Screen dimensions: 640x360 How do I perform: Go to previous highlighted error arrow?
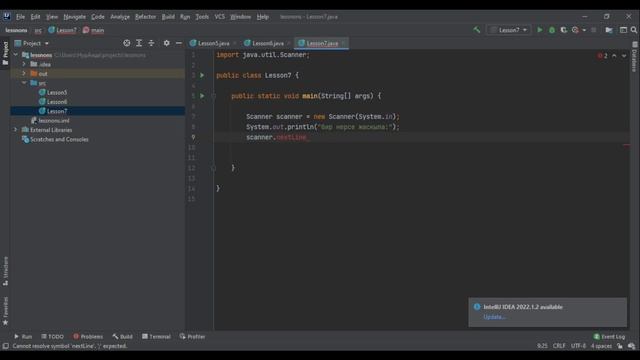[614, 56]
